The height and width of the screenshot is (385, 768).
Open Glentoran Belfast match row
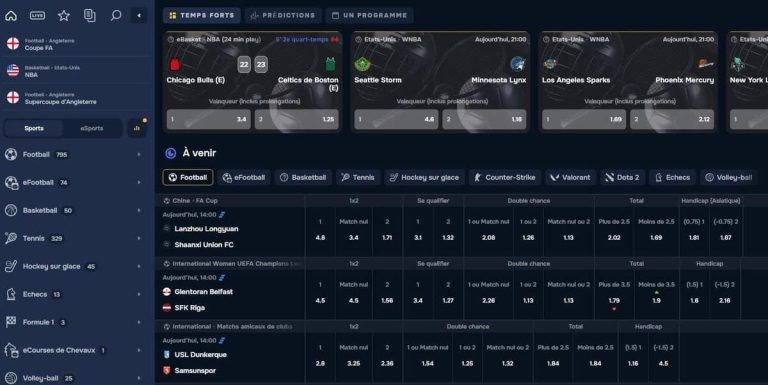pyautogui.click(x=203, y=291)
